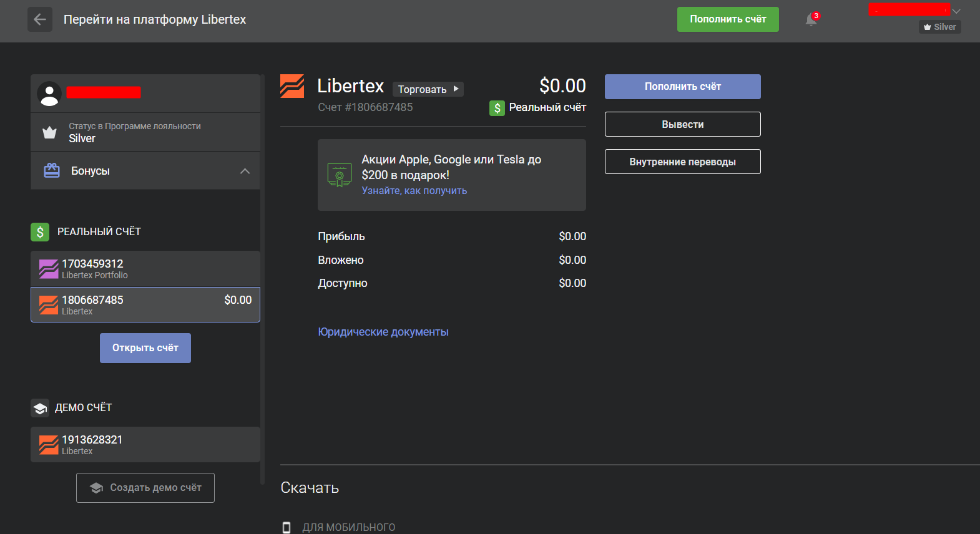
Task: Click Бонусы menu row
Action: pos(145,171)
